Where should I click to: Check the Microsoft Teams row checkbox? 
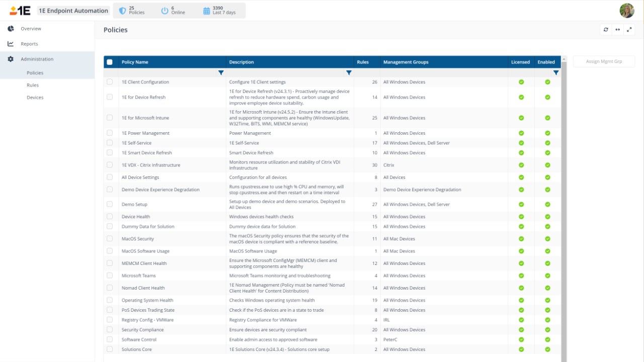(110, 276)
